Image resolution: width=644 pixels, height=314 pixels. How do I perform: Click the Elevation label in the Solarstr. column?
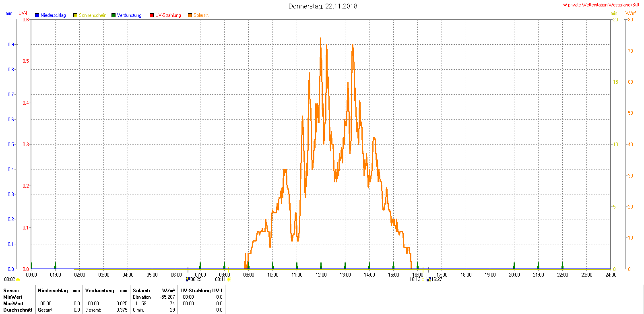click(x=142, y=297)
